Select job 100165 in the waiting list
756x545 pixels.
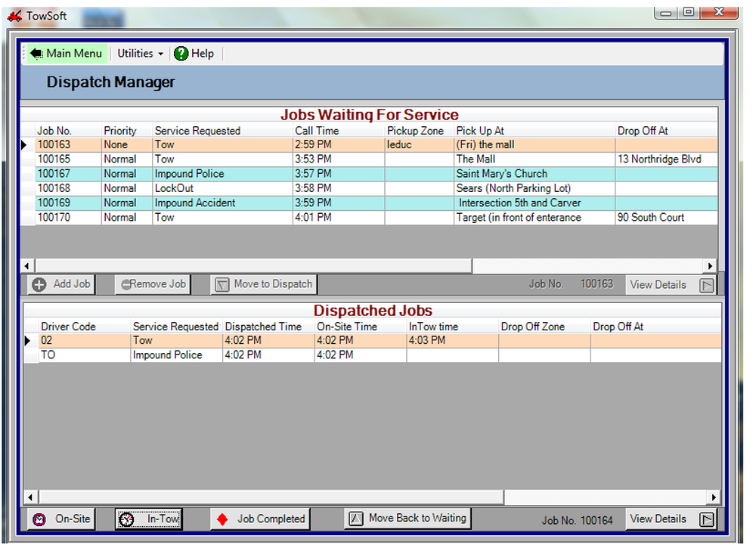pos(227,159)
